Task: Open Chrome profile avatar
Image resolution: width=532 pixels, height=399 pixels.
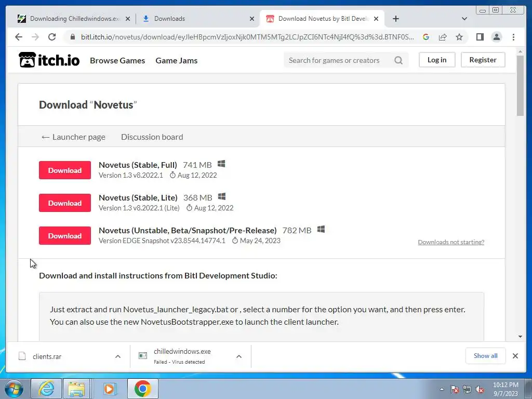Action: [496, 37]
